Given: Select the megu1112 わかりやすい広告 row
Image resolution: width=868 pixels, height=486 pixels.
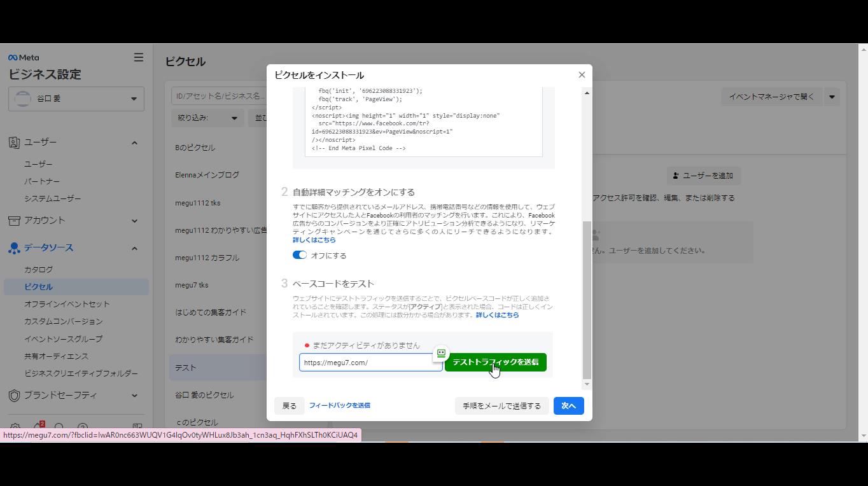Looking at the screenshot, I should [x=218, y=230].
